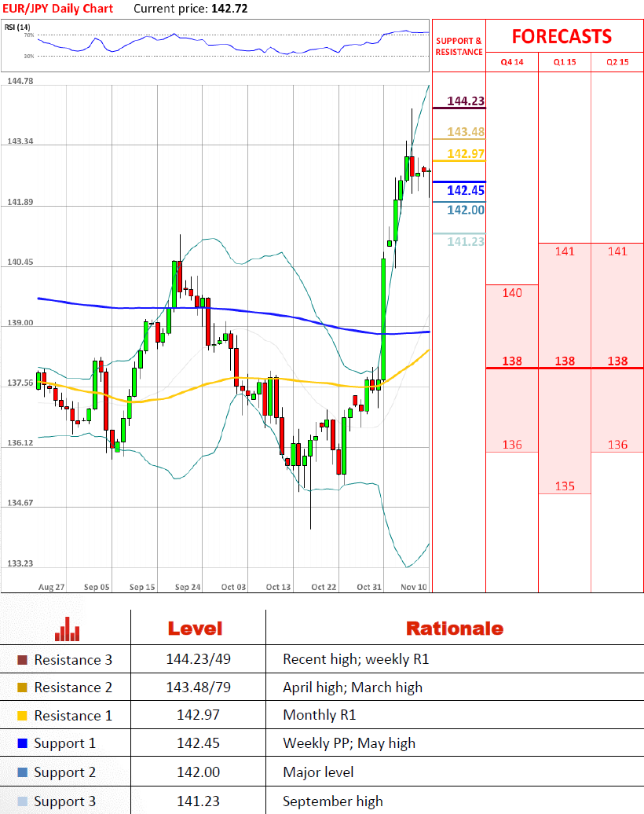Click the Resistance 3 dark red swatch

(x=22, y=660)
